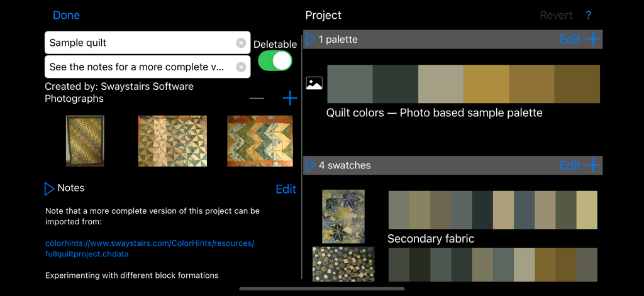
Task: Edit the palette section
Action: [x=570, y=40]
